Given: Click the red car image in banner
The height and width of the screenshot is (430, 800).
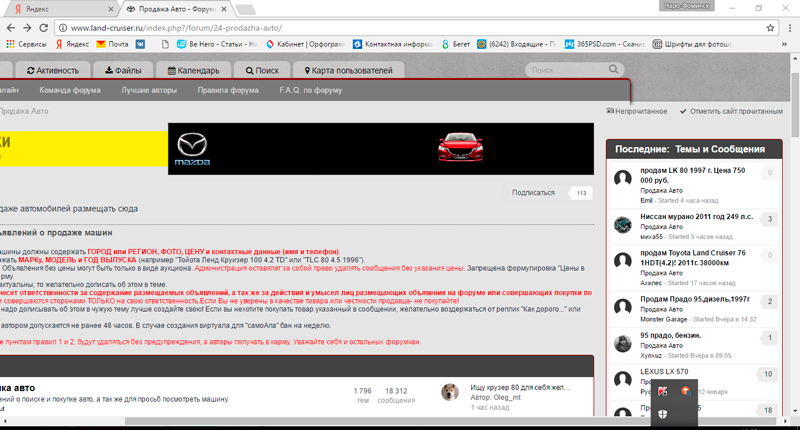Looking at the screenshot, I should 460,147.
